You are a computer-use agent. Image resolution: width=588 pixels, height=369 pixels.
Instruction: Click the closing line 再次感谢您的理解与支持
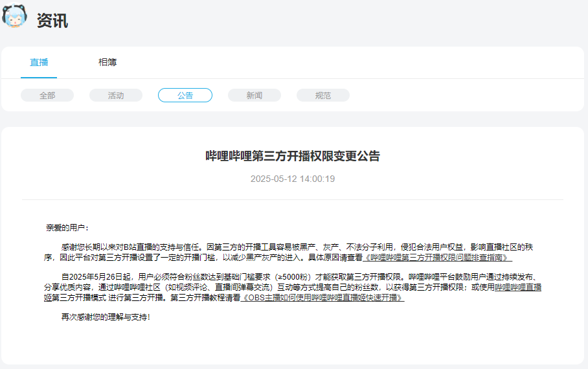click(x=106, y=317)
